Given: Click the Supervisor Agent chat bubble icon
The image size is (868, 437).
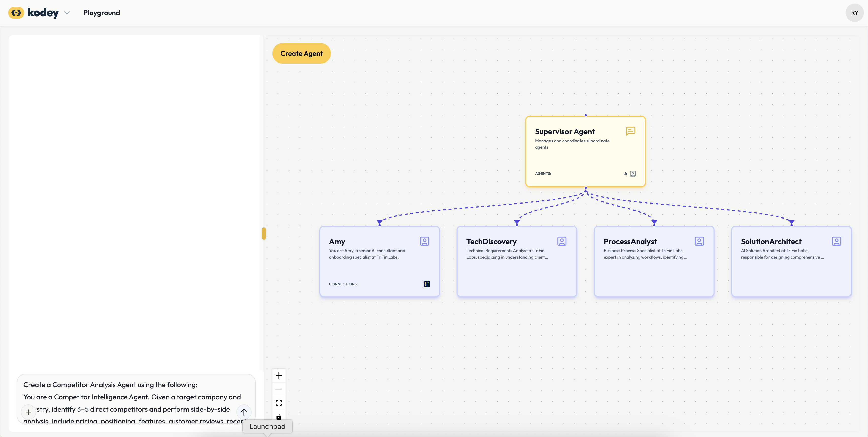Looking at the screenshot, I should 630,131.
